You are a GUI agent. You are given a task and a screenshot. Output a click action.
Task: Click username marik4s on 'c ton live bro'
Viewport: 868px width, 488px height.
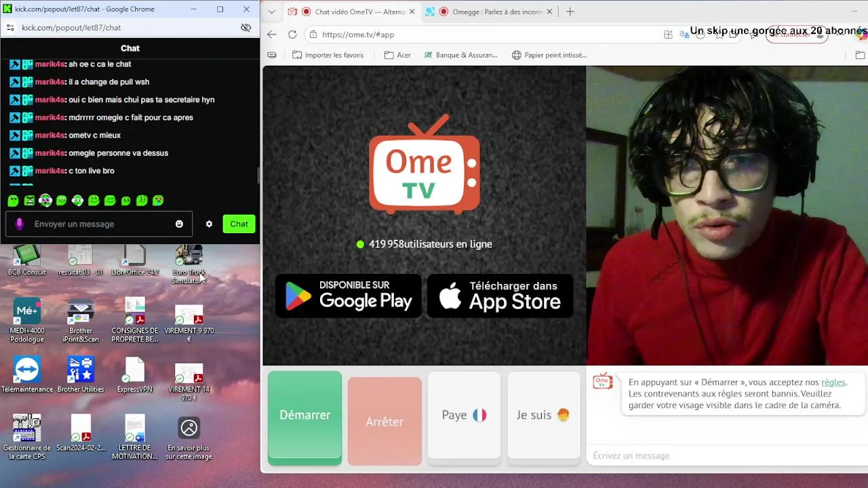coord(50,171)
